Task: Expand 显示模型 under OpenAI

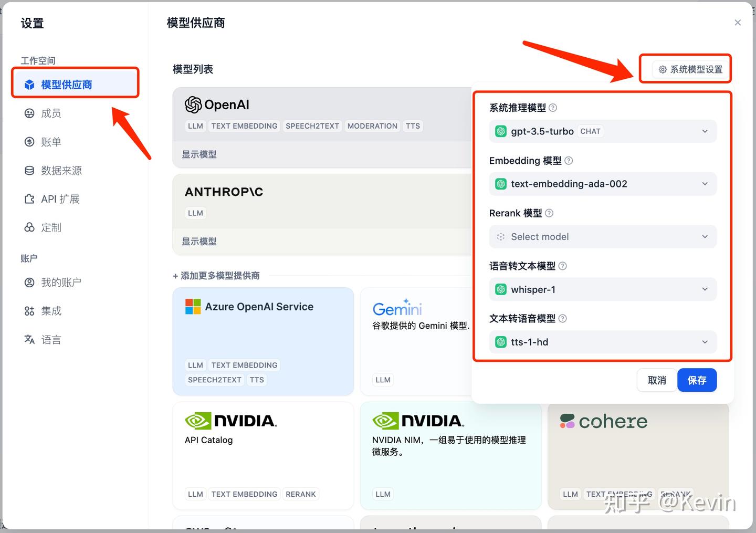Action: click(199, 154)
